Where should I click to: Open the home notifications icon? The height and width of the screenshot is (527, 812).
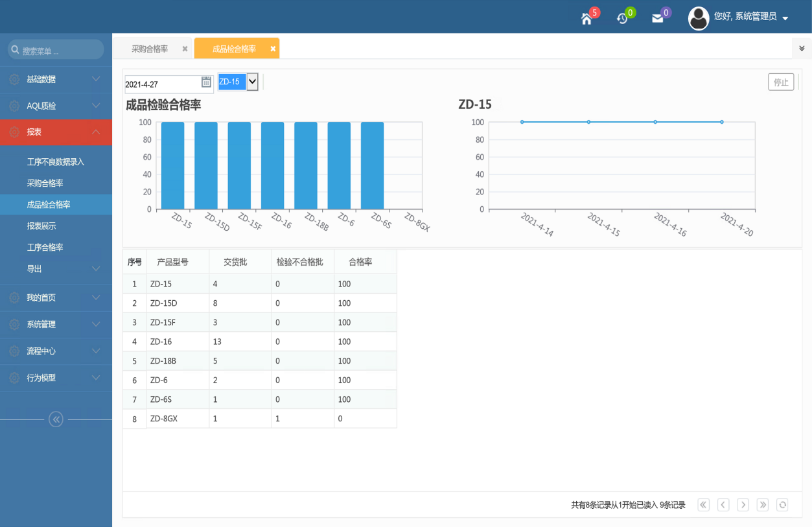[586, 18]
